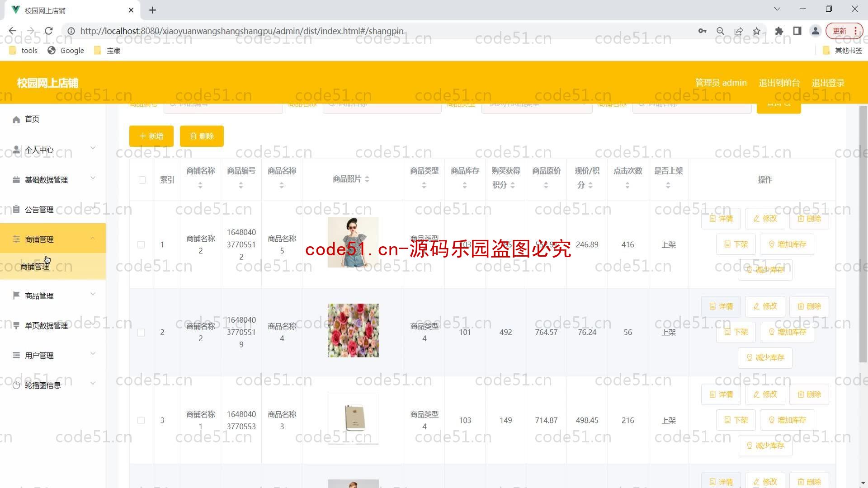Click 修改 for row 2
The image size is (868, 488).
(x=765, y=306)
